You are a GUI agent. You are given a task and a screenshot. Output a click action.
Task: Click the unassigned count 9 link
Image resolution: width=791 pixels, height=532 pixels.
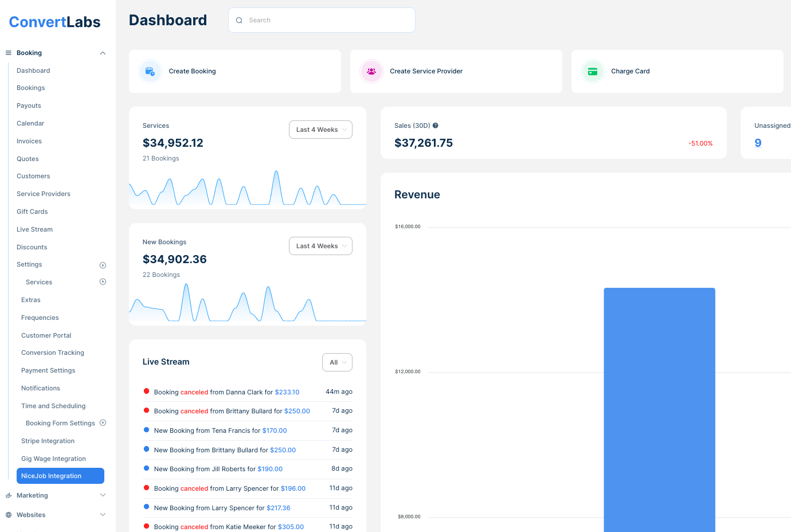pos(758,143)
